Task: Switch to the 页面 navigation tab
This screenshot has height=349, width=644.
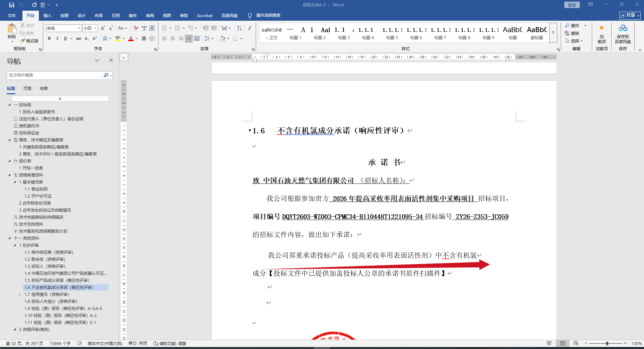Action: coord(27,89)
